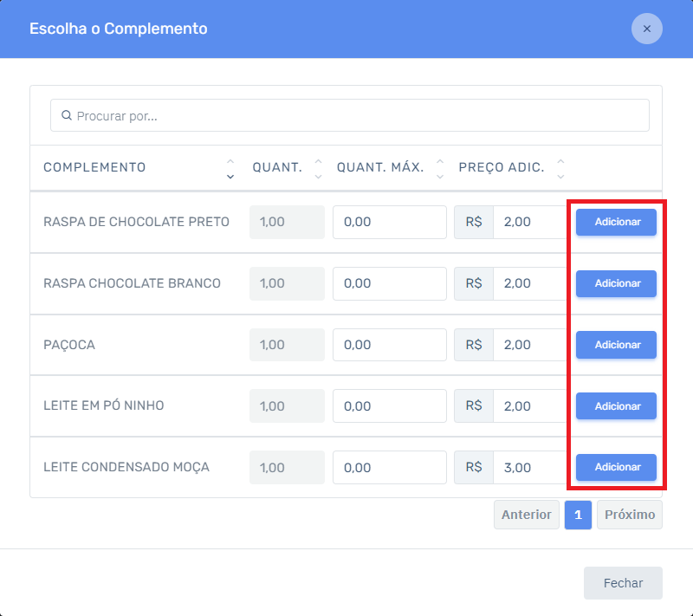Sort the COMPLEMENTO column ascending arrow
693x616 pixels.
(x=230, y=160)
